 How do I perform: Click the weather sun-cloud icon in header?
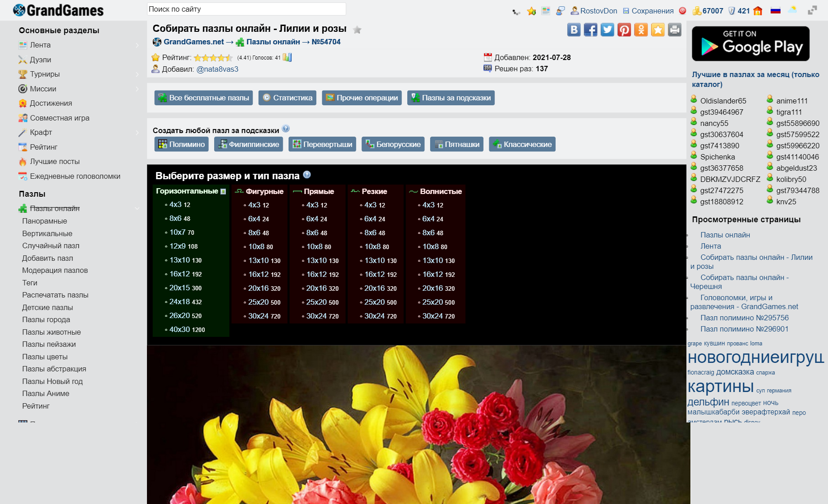[793, 10]
